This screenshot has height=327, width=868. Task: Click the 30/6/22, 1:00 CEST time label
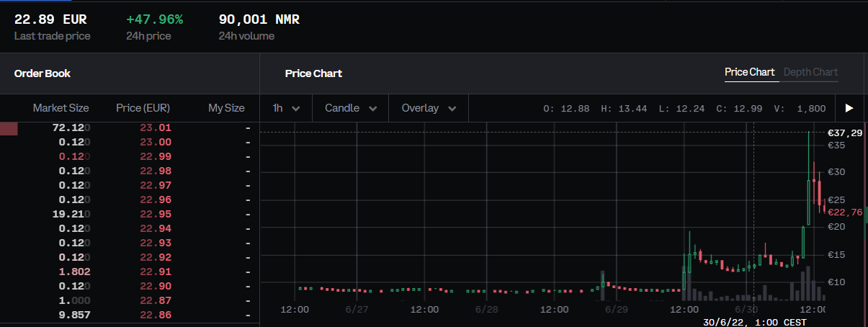coord(755,321)
